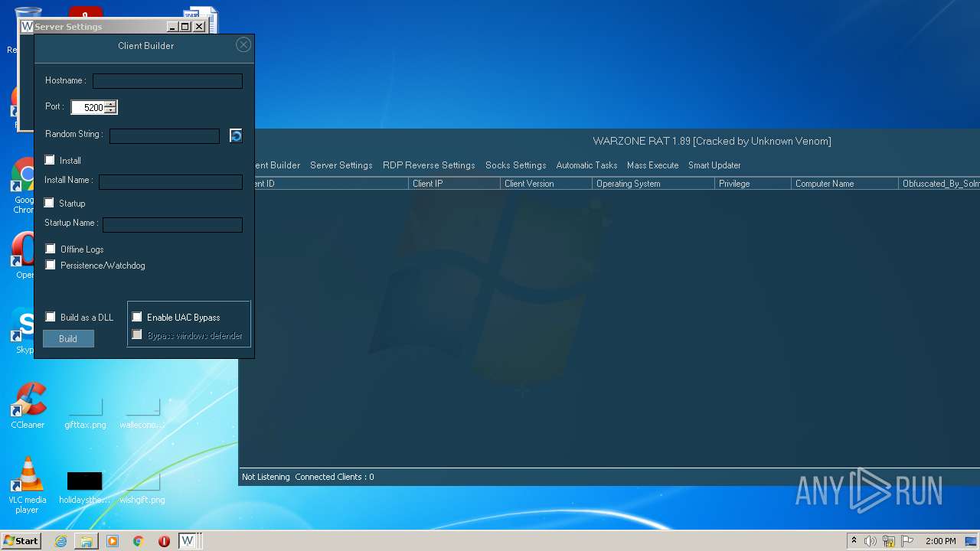The image size is (980, 551).
Task: Check Build as a DLL option
Action: 51,317
